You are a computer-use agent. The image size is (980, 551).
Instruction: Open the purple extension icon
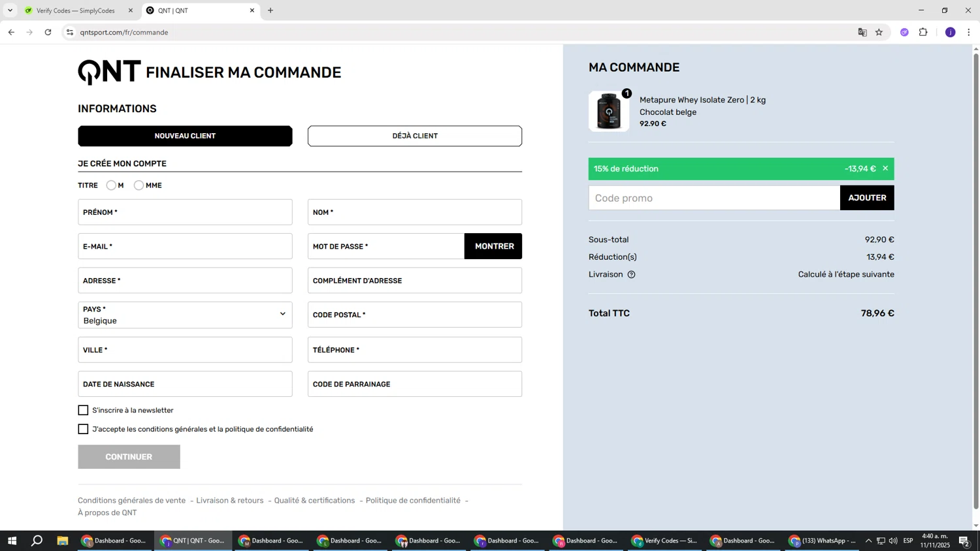click(x=904, y=32)
